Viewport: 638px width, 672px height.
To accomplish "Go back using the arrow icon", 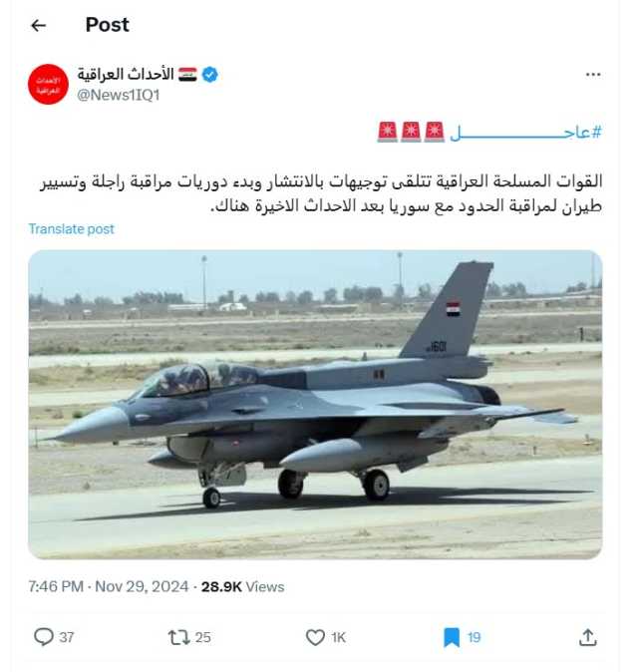I will pyautogui.click(x=39, y=25).
